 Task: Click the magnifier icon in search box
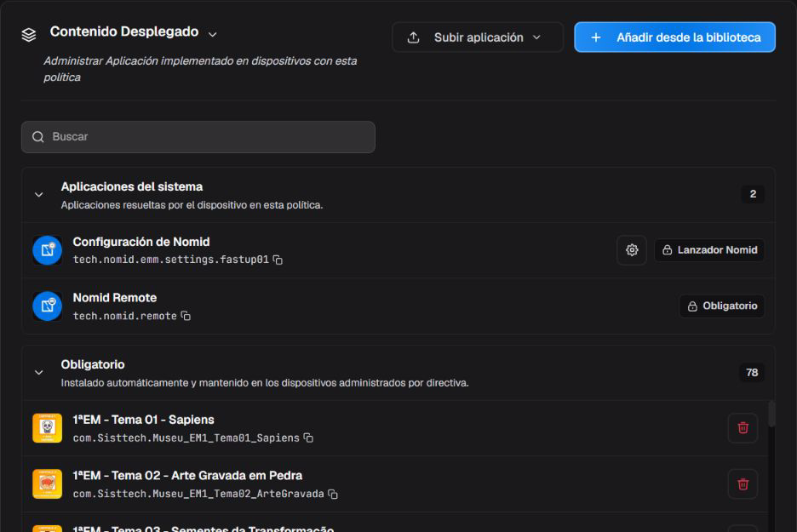pyautogui.click(x=38, y=137)
